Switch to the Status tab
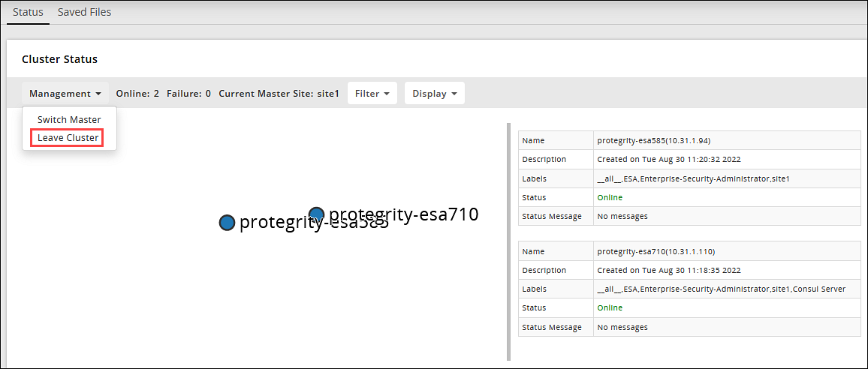 [x=28, y=12]
